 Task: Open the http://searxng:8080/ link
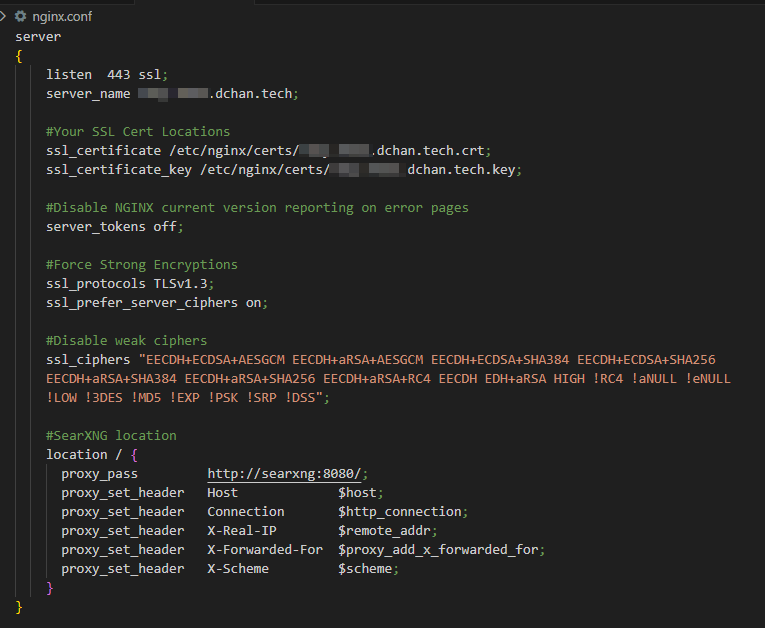[x=284, y=474]
